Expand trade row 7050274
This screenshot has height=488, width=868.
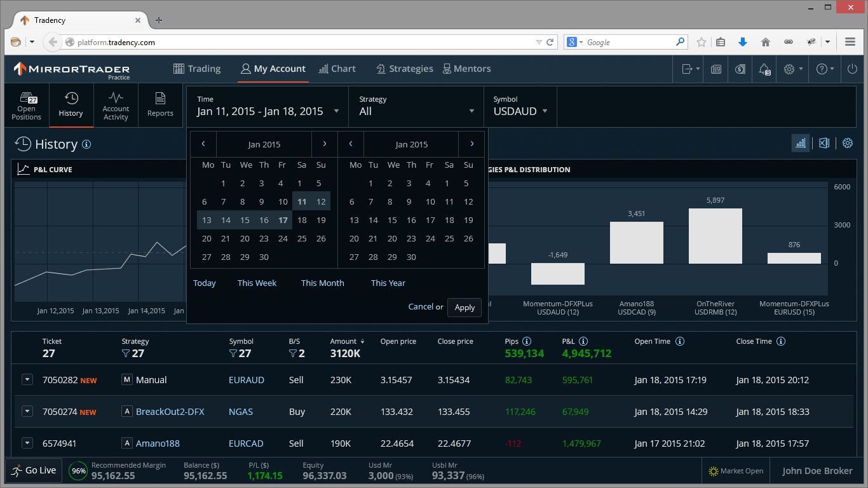pos(27,411)
